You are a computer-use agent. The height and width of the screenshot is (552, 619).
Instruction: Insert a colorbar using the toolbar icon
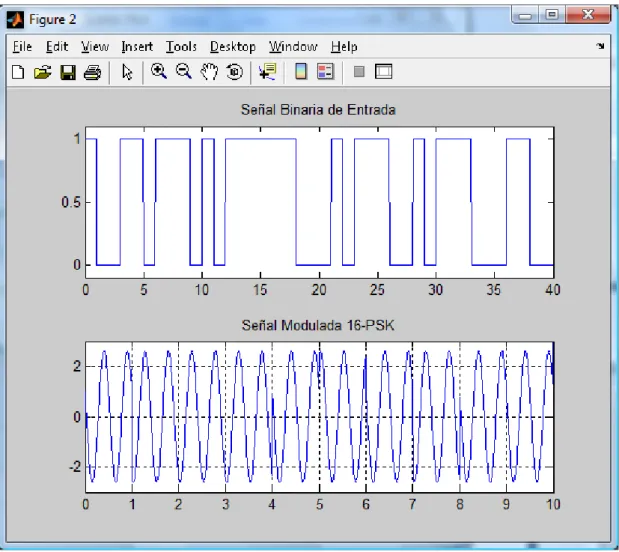click(301, 72)
